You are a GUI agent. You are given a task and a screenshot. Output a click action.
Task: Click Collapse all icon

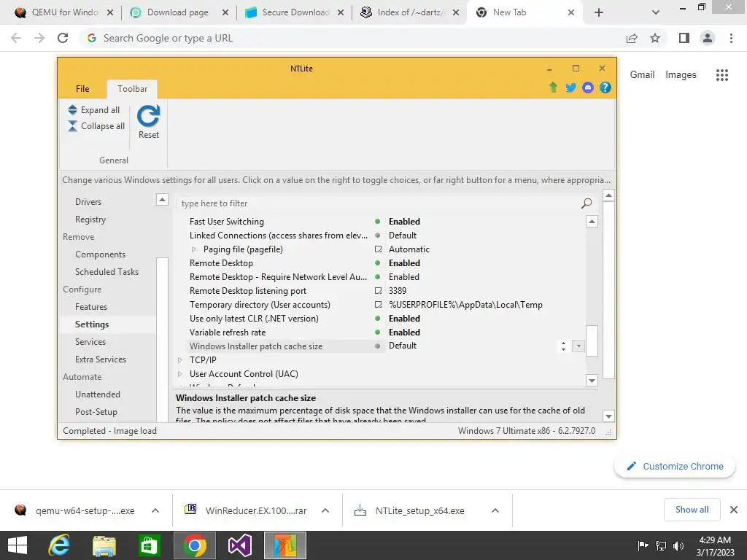click(72, 125)
